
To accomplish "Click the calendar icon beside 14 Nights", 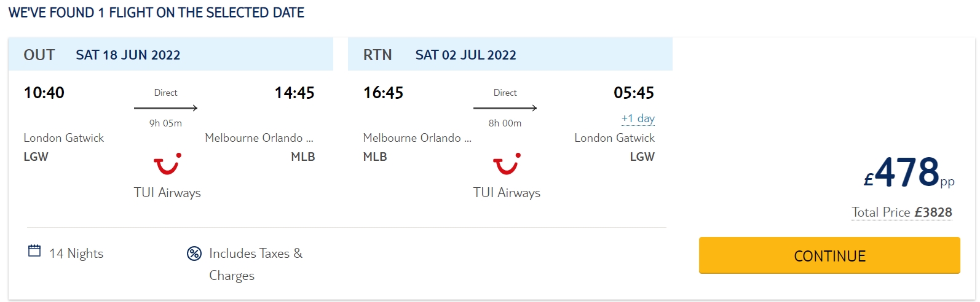I will pos(34,251).
